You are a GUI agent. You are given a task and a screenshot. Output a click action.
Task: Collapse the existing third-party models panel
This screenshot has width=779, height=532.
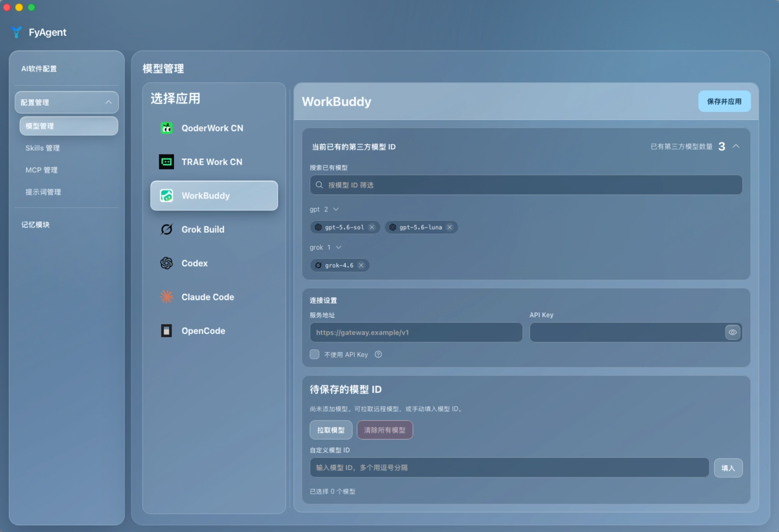pos(736,146)
